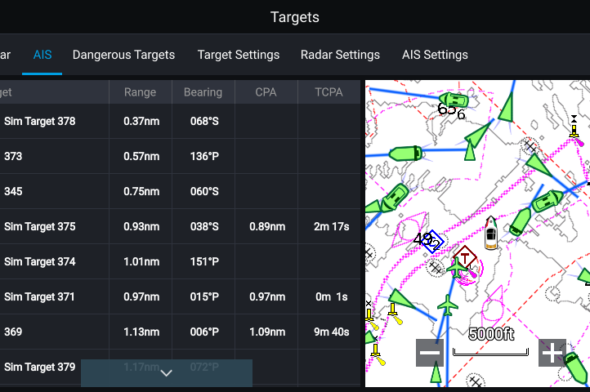Open the AIS Settings tab
The image size is (590, 392).
435,55
